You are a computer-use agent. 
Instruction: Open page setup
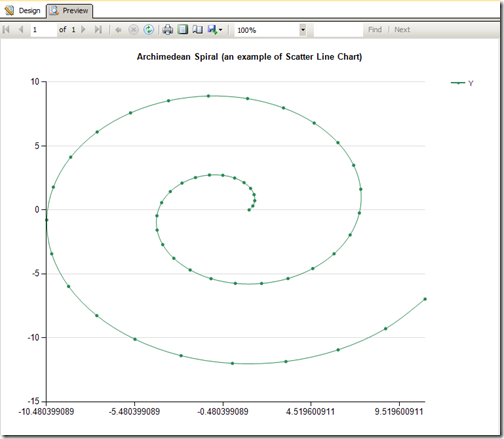(x=198, y=30)
